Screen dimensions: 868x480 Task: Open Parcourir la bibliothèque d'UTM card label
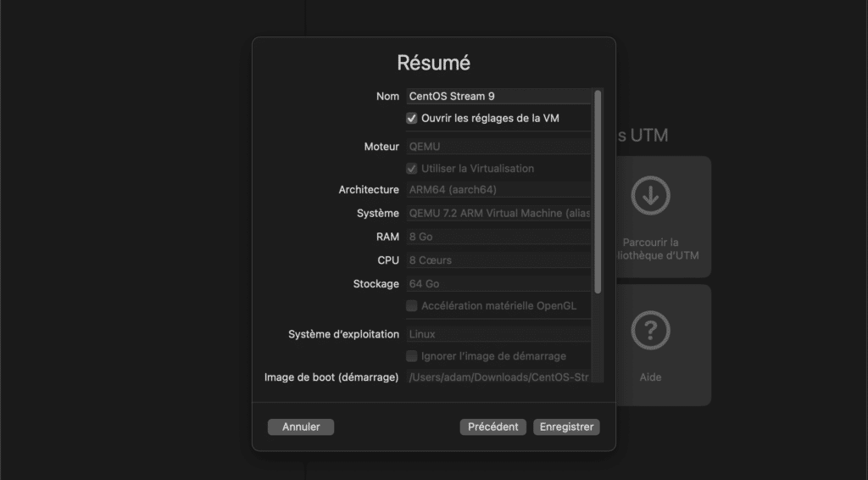click(x=658, y=248)
